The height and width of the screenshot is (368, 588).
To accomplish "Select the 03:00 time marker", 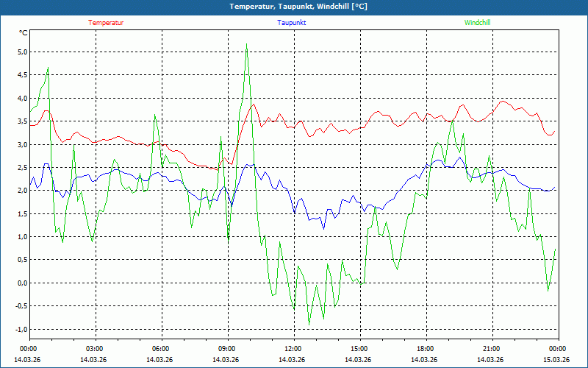I will (x=94, y=349).
